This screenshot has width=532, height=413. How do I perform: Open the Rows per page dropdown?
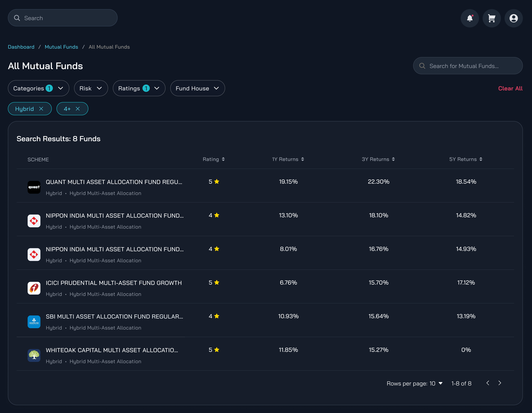point(436,384)
